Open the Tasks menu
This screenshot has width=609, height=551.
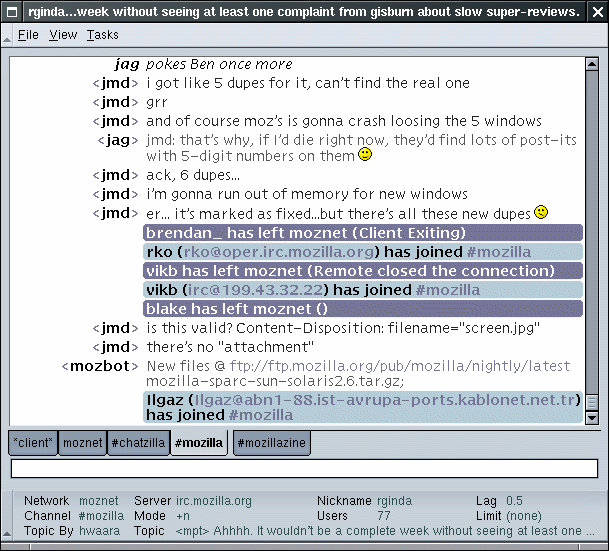point(103,35)
